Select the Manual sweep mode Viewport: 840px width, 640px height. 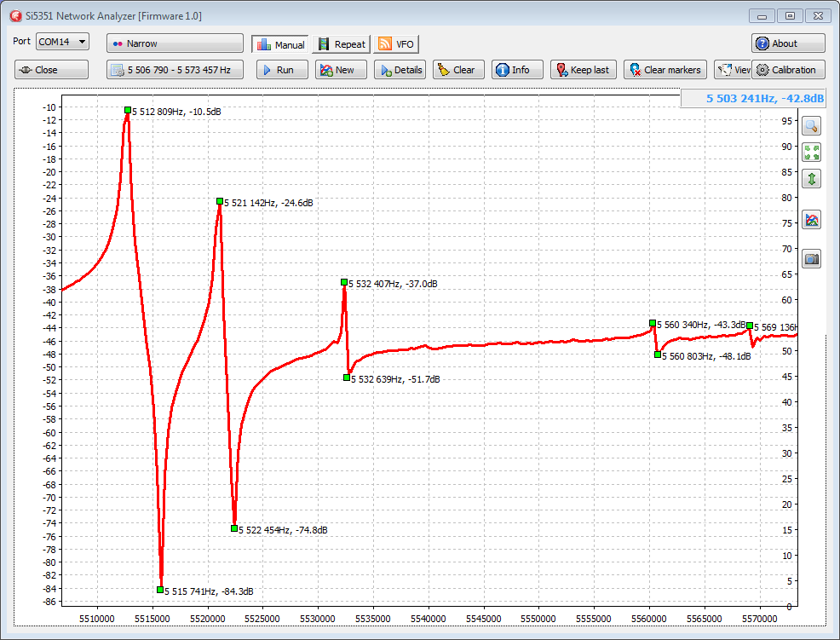pos(280,44)
